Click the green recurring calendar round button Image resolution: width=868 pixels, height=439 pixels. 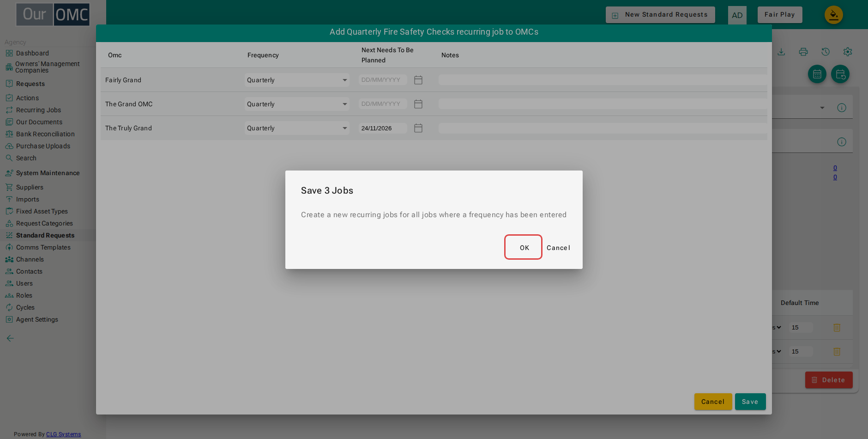[x=840, y=74]
